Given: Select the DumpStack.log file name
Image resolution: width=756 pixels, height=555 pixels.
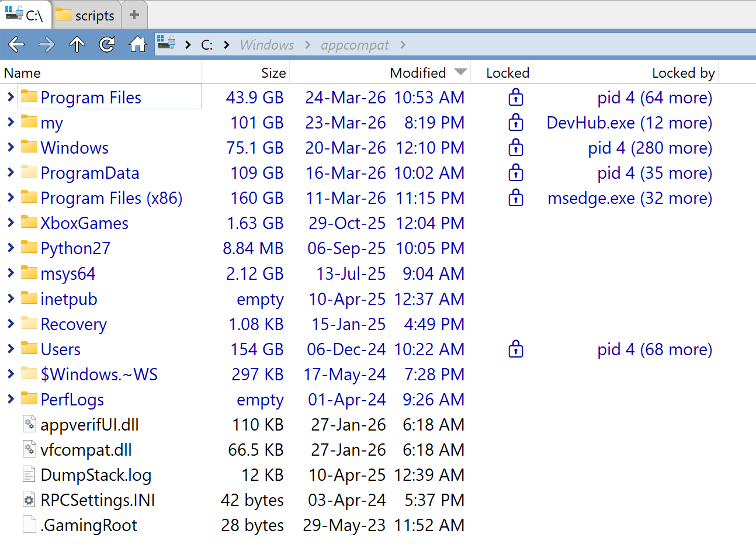Looking at the screenshot, I should point(96,475).
